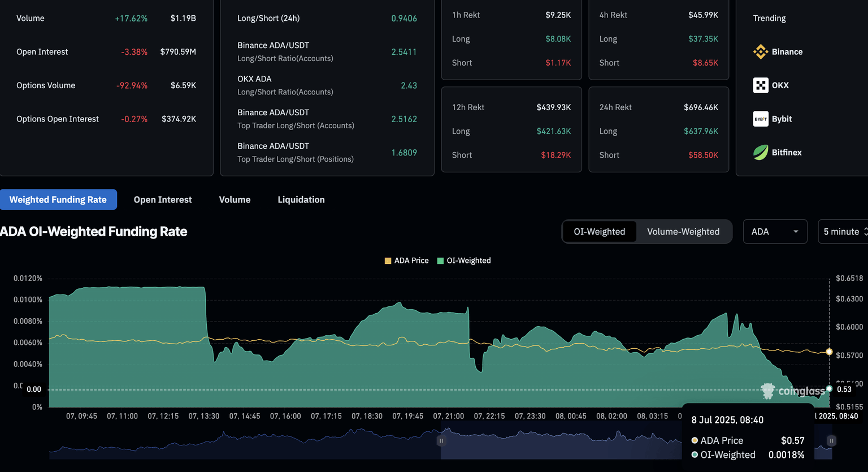Click the Weighted Funding Rate button

point(58,200)
